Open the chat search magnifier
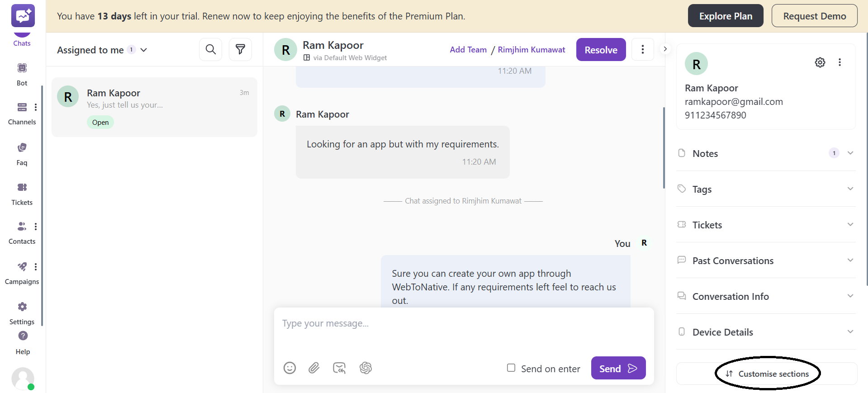Screen dimensions: 868x393 tap(211, 49)
